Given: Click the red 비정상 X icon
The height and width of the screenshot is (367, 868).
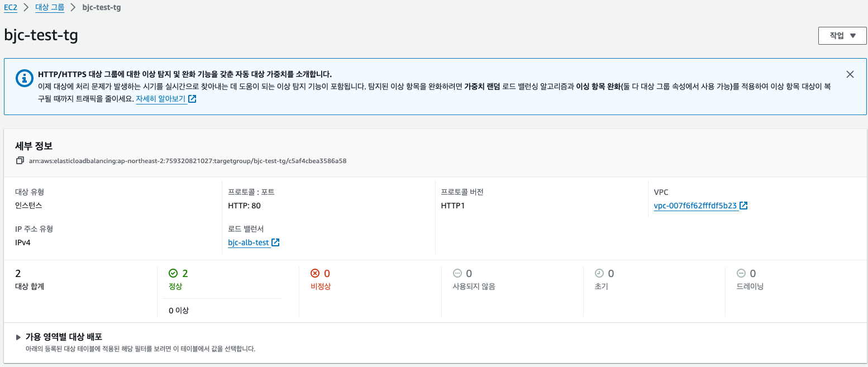Looking at the screenshot, I should pos(315,274).
